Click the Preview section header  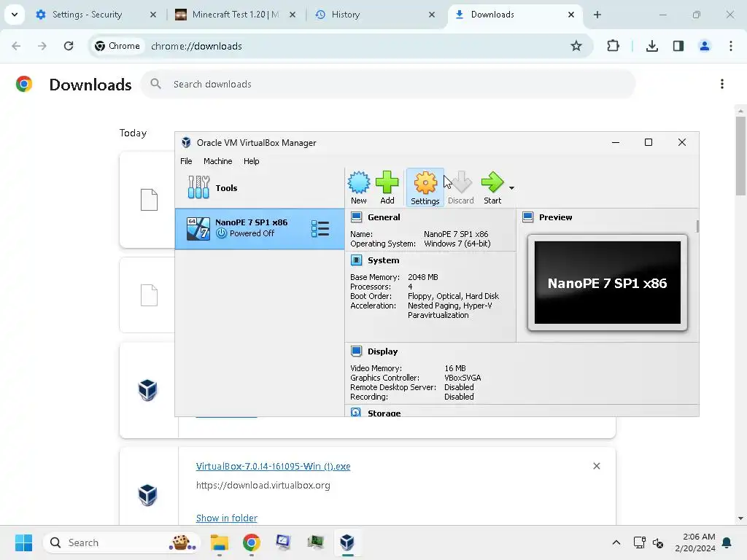click(x=555, y=217)
